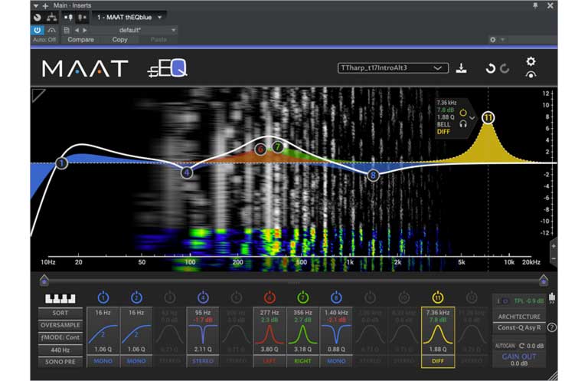Select EQ node 6 on the graph
This screenshot has height=381, width=588.
click(260, 149)
